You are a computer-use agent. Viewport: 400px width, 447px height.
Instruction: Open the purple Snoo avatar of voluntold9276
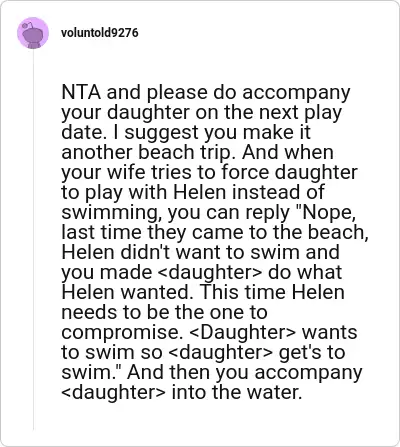click(x=33, y=33)
